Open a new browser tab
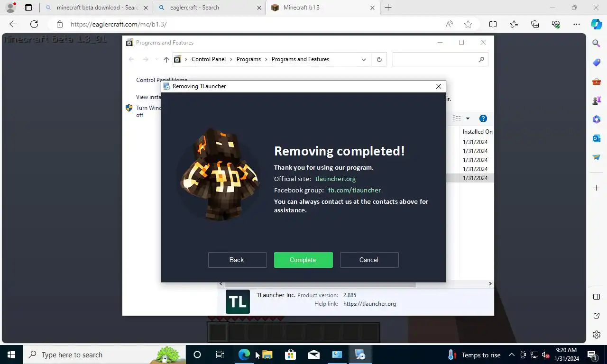Image resolution: width=607 pixels, height=364 pixels. pyautogui.click(x=388, y=8)
